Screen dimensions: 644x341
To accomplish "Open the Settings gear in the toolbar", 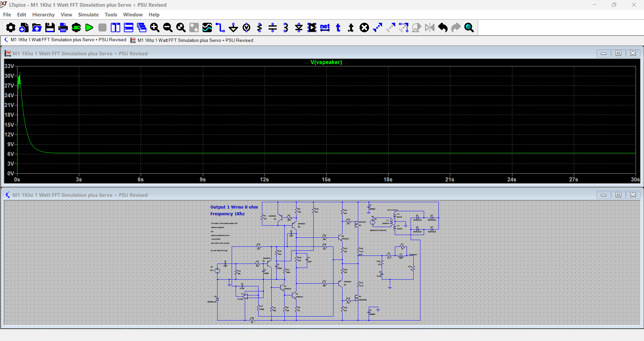I will 11,27.
